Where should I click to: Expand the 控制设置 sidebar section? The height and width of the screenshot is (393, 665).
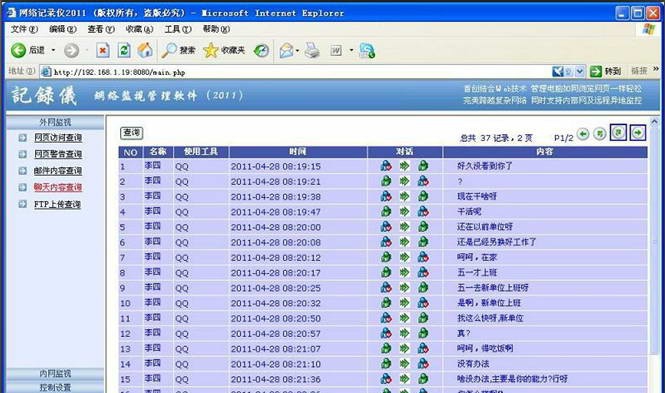[55, 387]
